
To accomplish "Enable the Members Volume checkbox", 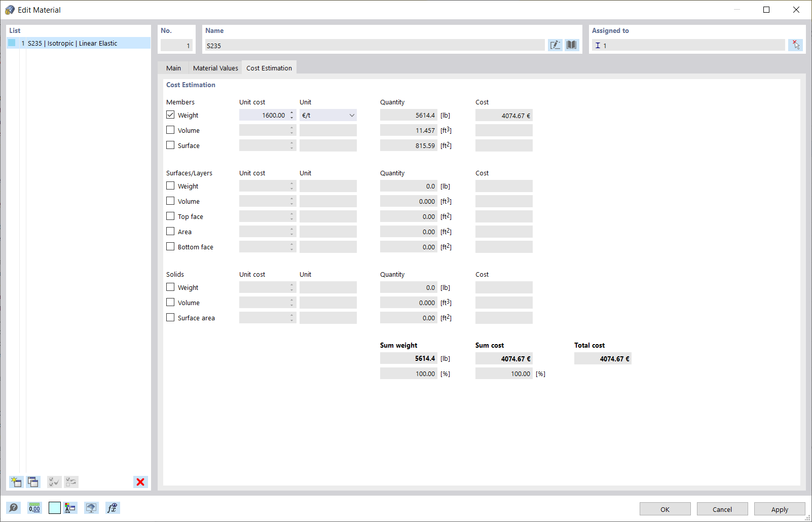I will click(170, 130).
